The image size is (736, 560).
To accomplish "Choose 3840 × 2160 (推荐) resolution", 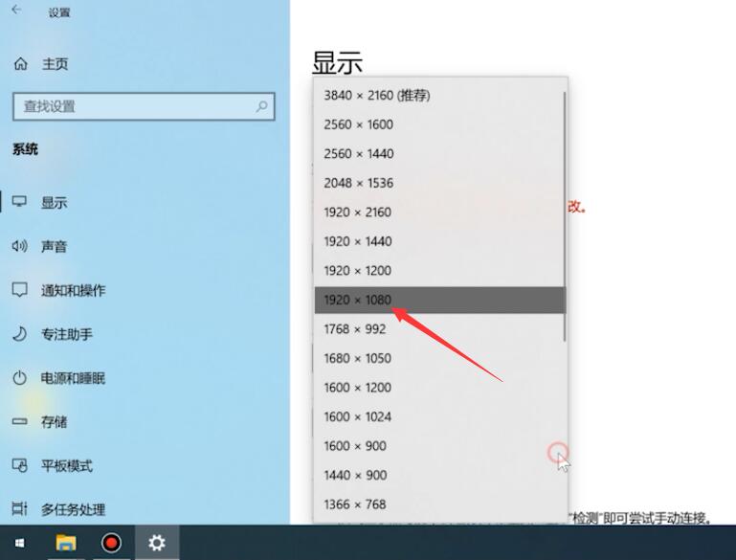I will (440, 96).
